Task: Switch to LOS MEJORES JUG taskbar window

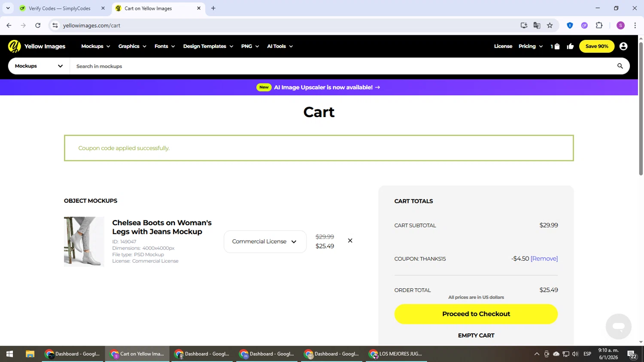Action: (396, 354)
